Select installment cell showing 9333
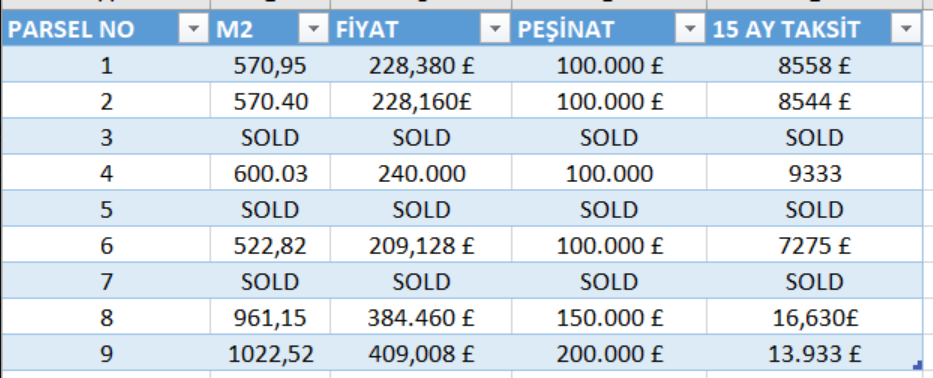The width and height of the screenshot is (933, 378). tap(814, 173)
